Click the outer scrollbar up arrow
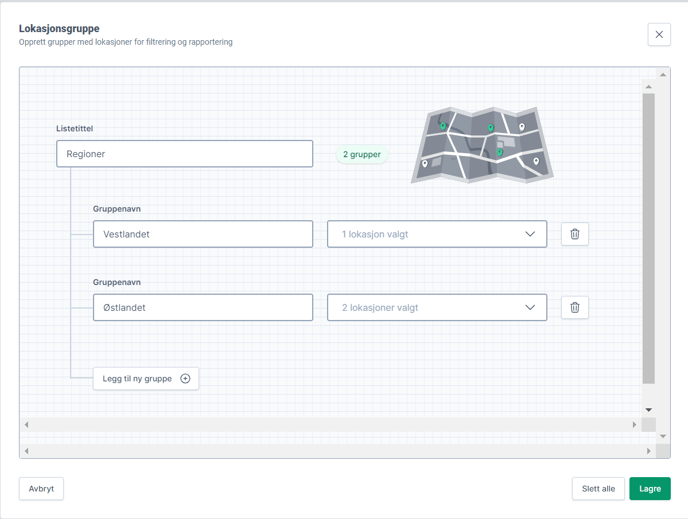This screenshot has width=688, height=519. [x=663, y=75]
